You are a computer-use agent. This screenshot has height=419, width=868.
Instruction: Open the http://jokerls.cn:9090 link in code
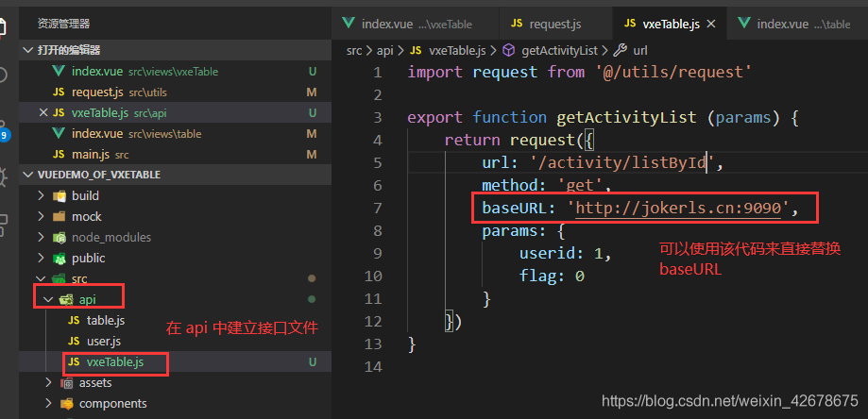point(678,208)
